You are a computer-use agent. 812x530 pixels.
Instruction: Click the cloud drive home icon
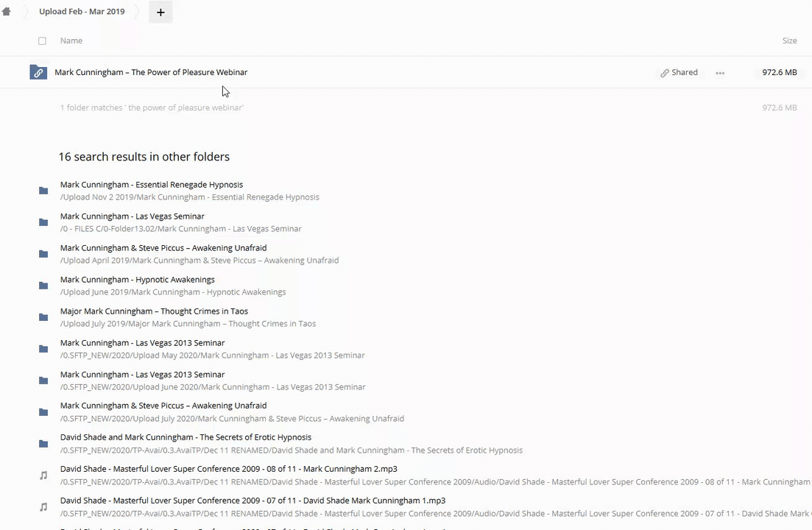pos(7,12)
